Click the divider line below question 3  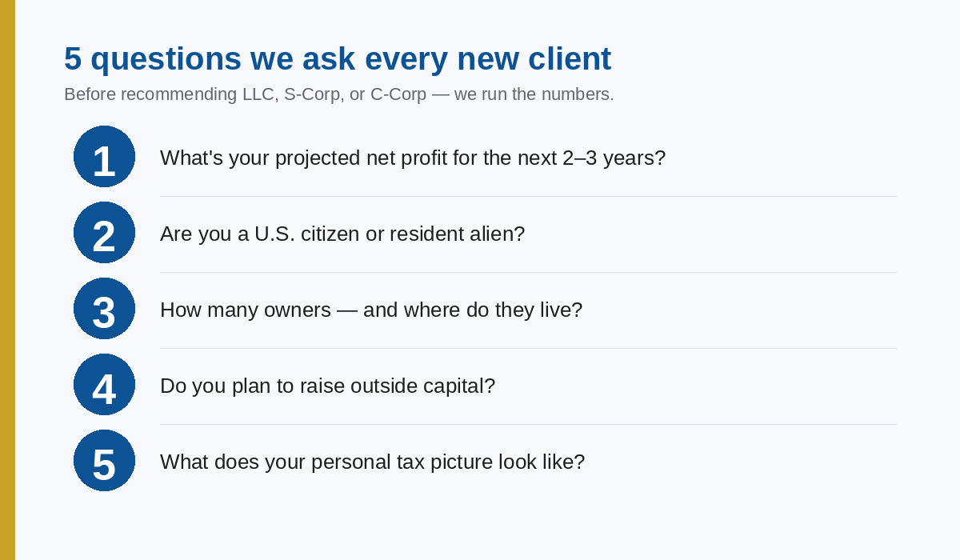pos(528,348)
